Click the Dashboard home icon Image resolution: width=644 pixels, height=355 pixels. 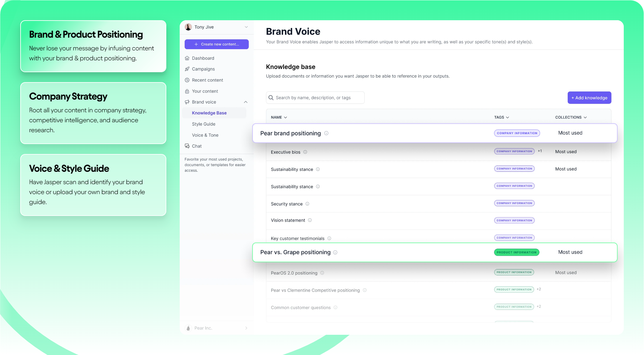point(187,58)
